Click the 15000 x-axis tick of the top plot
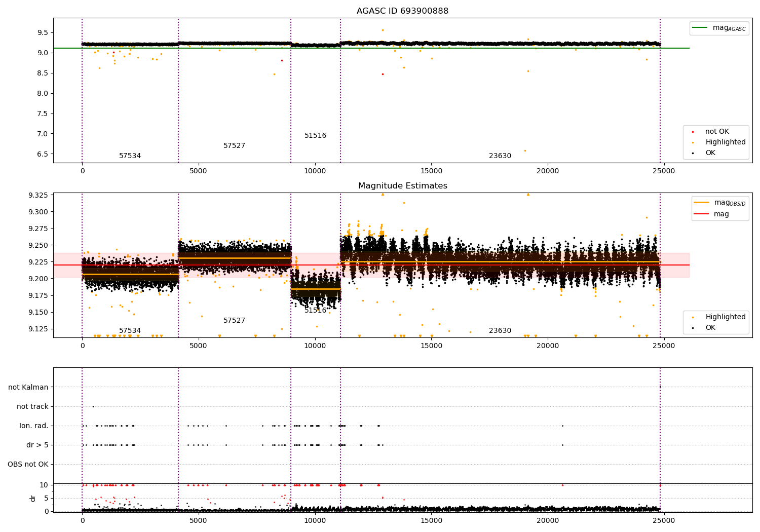This screenshot has width=760, height=532. tap(431, 171)
